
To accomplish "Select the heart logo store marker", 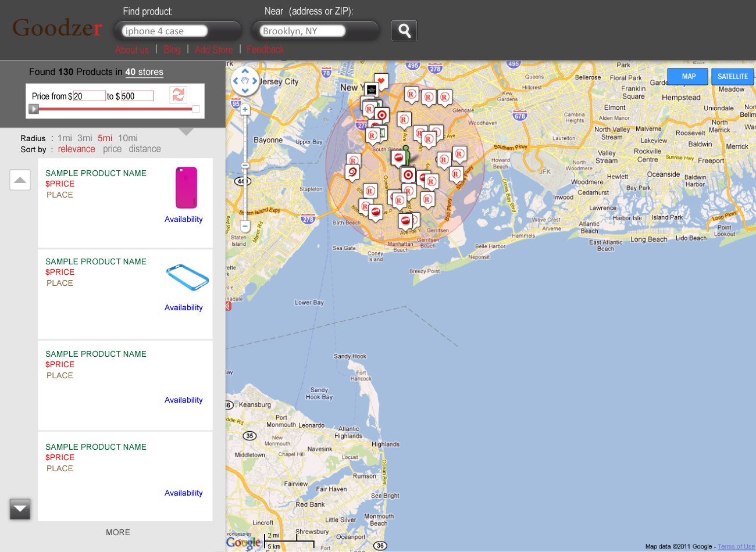I will (x=381, y=81).
